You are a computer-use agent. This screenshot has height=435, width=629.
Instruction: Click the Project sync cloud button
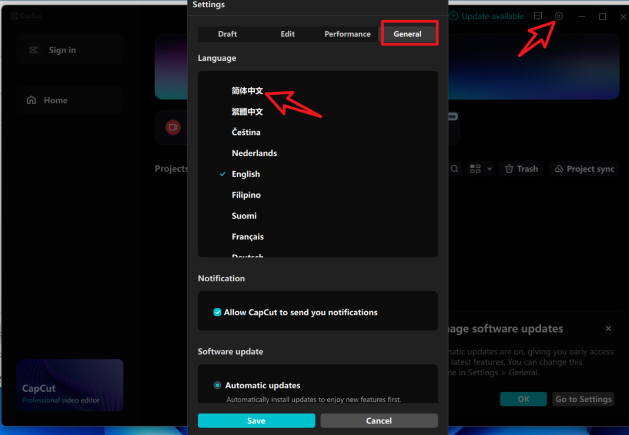coord(584,169)
